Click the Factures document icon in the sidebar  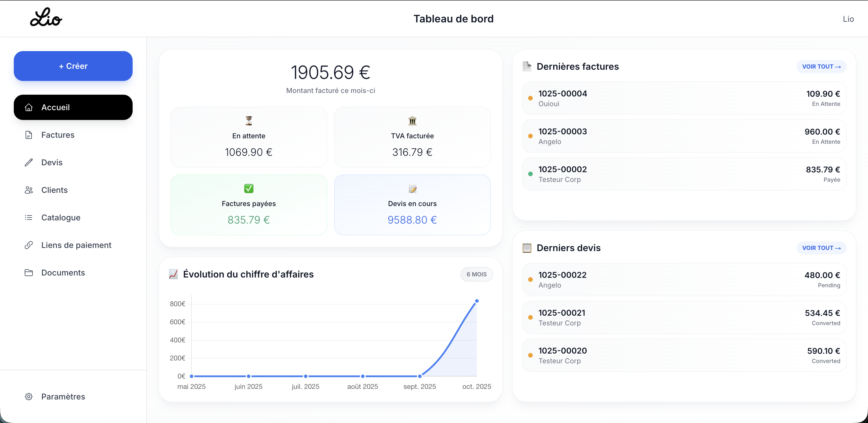tap(29, 135)
